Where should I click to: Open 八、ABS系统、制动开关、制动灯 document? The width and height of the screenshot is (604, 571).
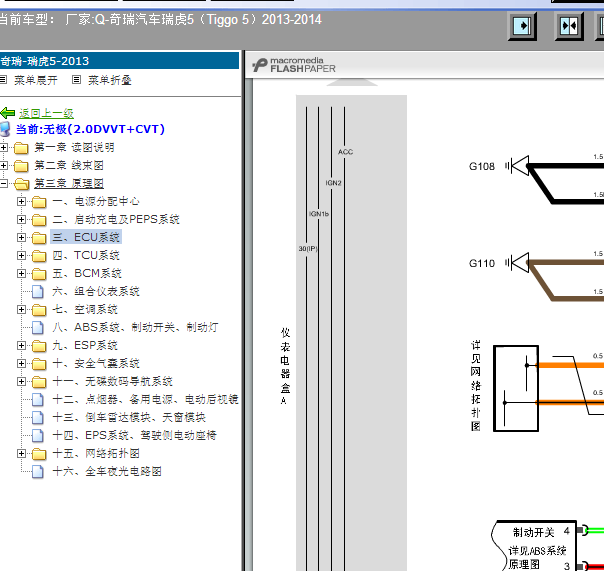click(x=135, y=327)
